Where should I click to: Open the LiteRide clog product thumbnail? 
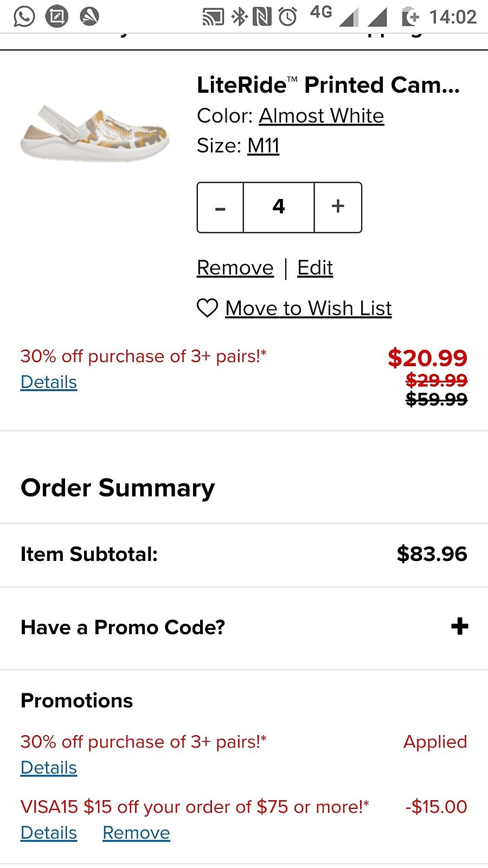94,133
